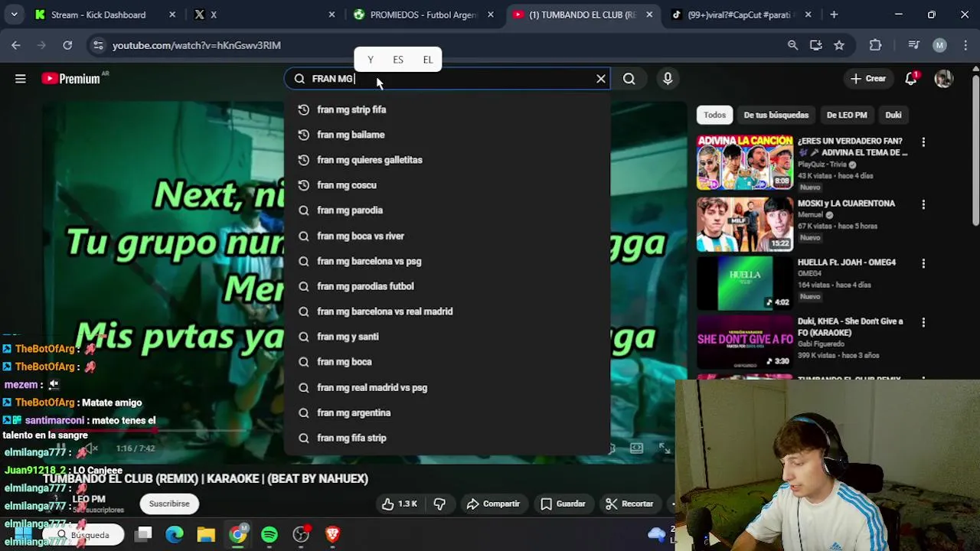Open the ADIVINA LA CANCIÓN video thumbnail
This screenshot has height=551, width=980.
click(745, 162)
